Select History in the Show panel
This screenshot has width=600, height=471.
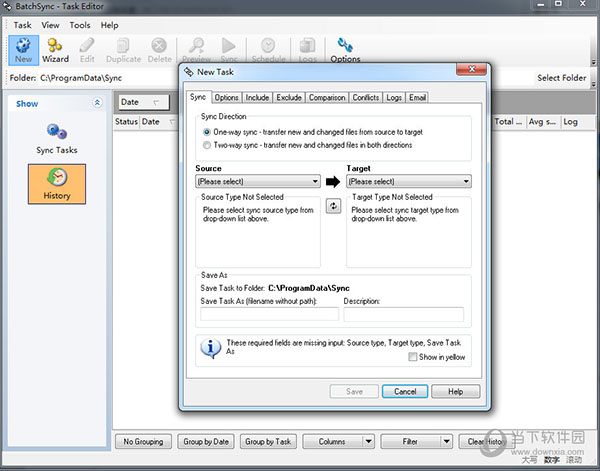coord(57,184)
